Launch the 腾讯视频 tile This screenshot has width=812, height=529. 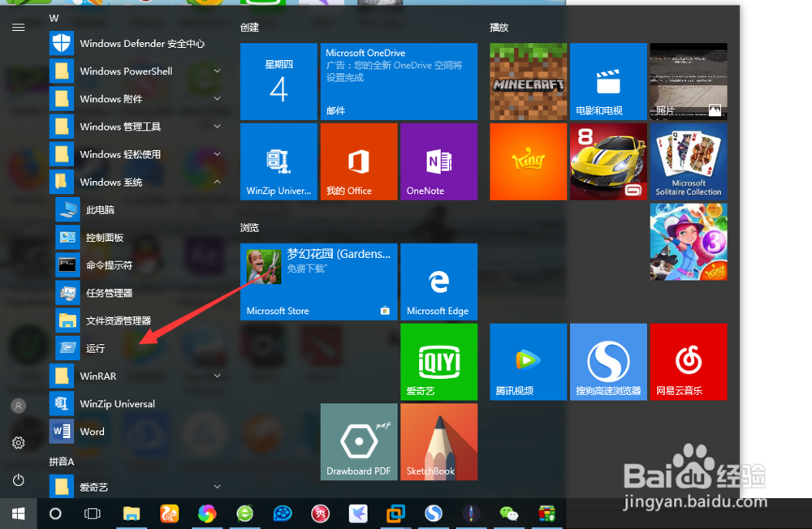click(529, 362)
